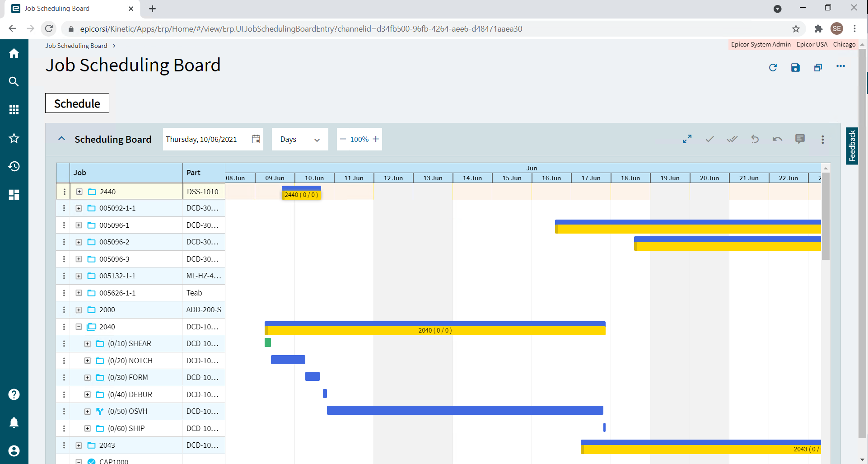Open the Job Scheduling Board breadcrumb link
This screenshot has width=868, height=464.
(x=75, y=45)
